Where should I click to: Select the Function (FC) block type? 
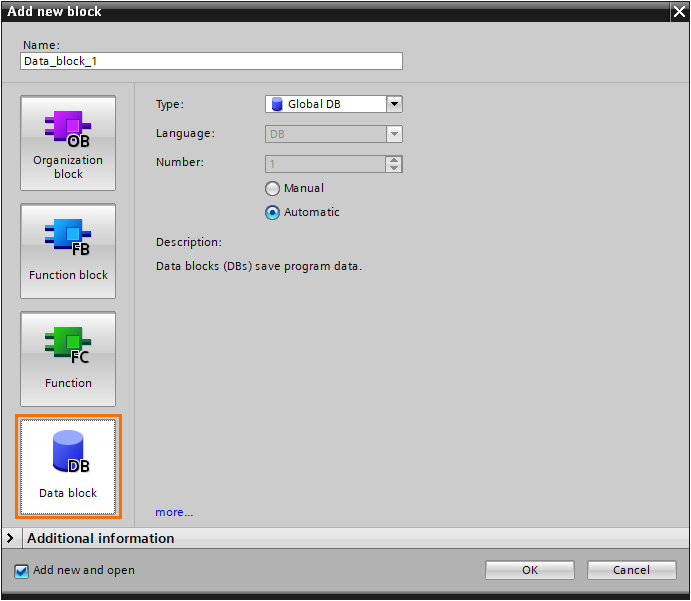click(x=68, y=359)
